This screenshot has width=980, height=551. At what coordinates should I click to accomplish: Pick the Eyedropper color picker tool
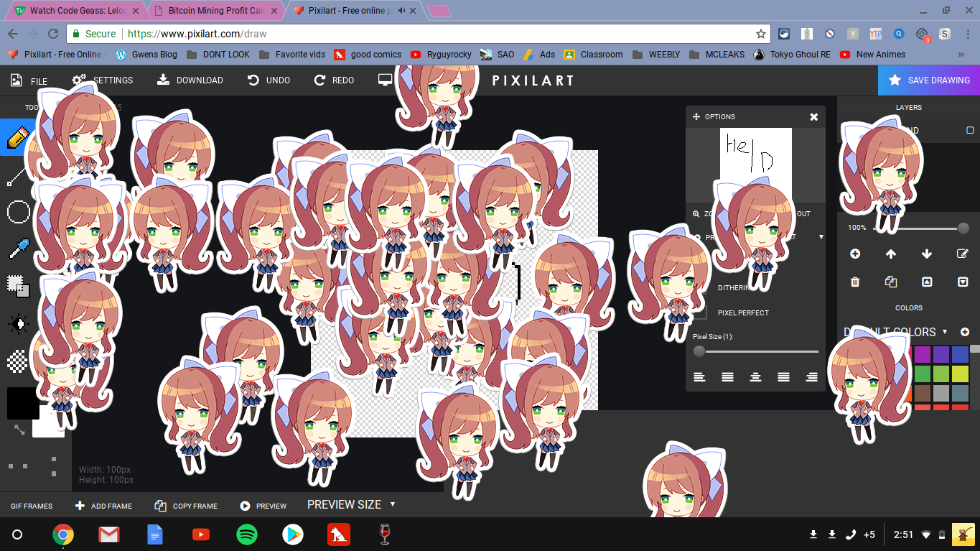pos(18,249)
